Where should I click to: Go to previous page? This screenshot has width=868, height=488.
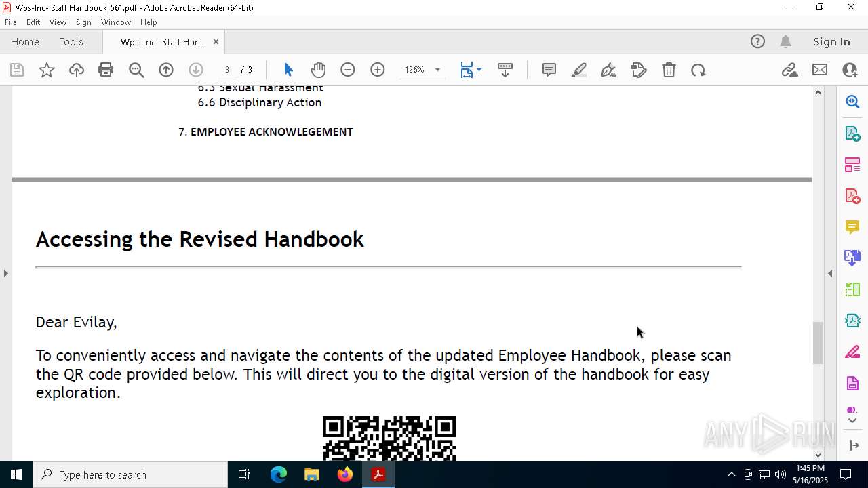tap(166, 70)
